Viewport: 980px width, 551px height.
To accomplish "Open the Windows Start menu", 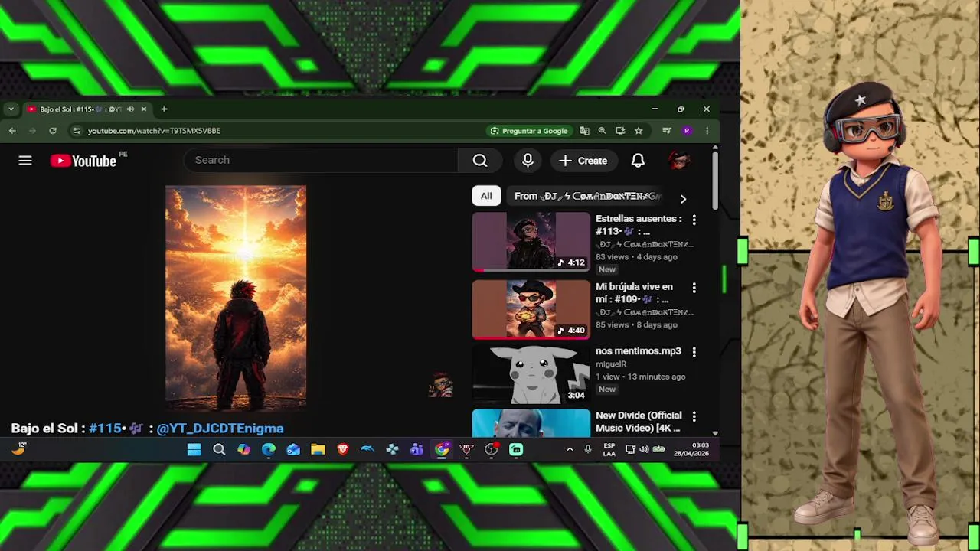I will pos(194,450).
